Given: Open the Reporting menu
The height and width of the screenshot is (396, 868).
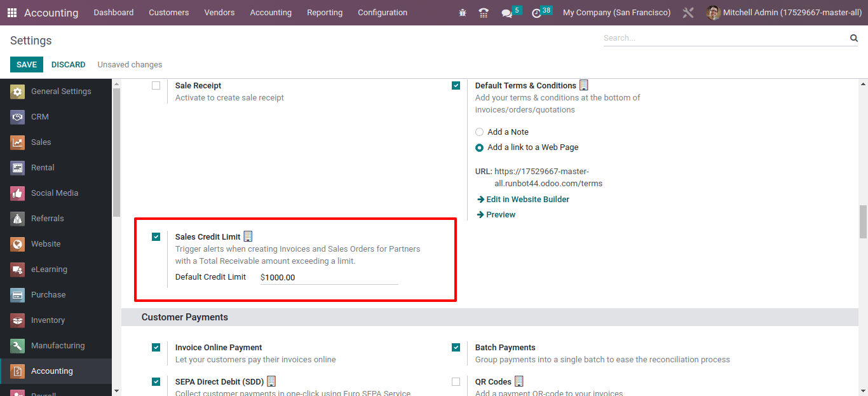Looking at the screenshot, I should [x=325, y=13].
